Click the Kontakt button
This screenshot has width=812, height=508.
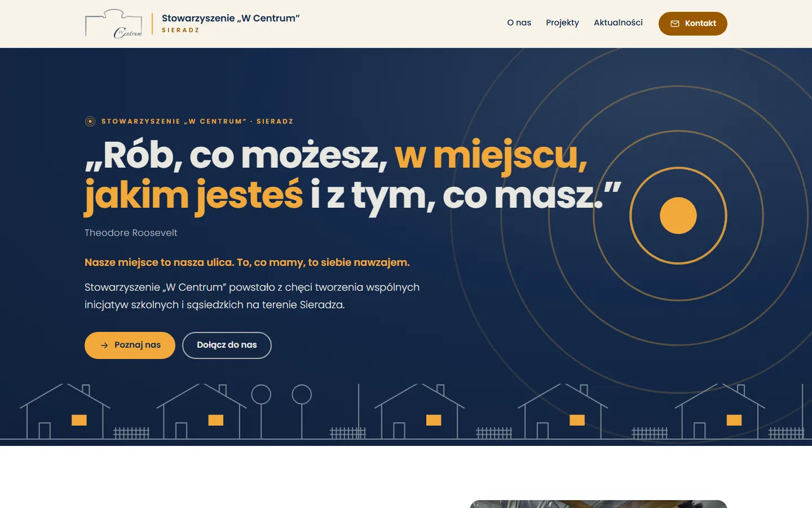click(692, 24)
